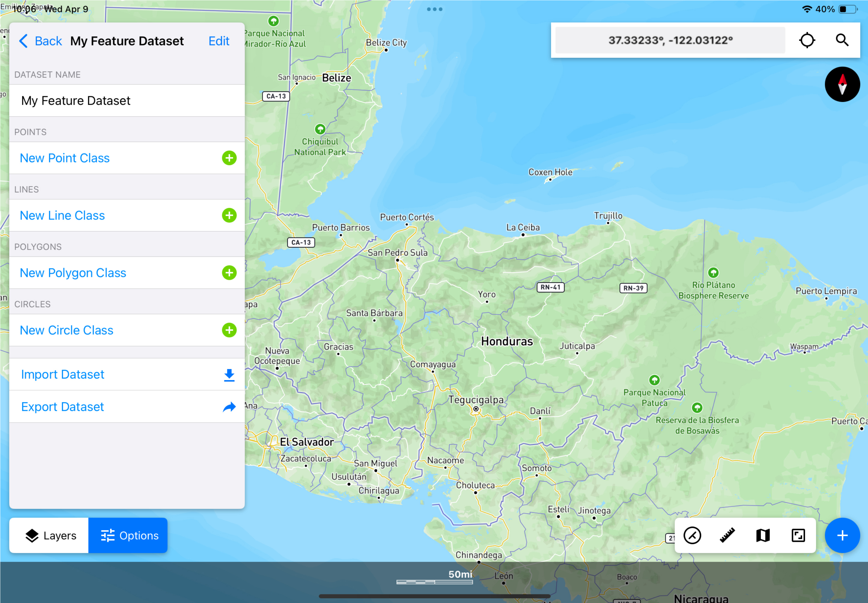This screenshot has width=868, height=603.
Task: Tap the RN-39 road shield
Action: coord(633,288)
